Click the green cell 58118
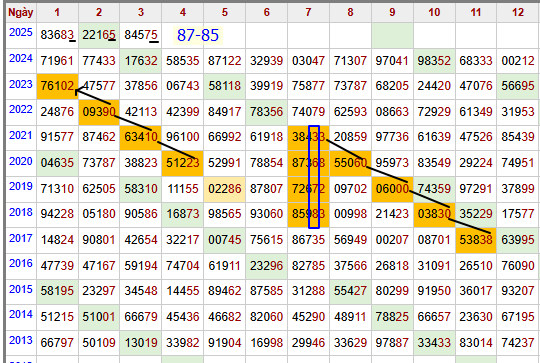This screenshot has height=363, width=540. pyautogui.click(x=225, y=86)
